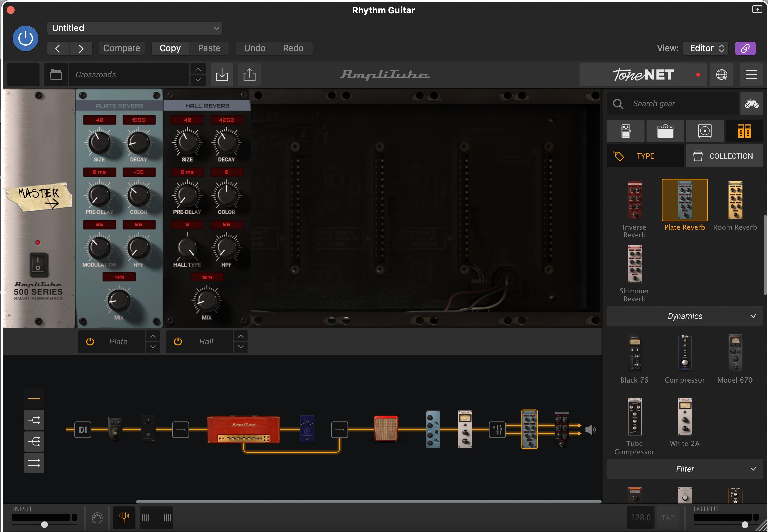Select Model 670 gear
The width and height of the screenshot is (768, 532).
[735, 353]
